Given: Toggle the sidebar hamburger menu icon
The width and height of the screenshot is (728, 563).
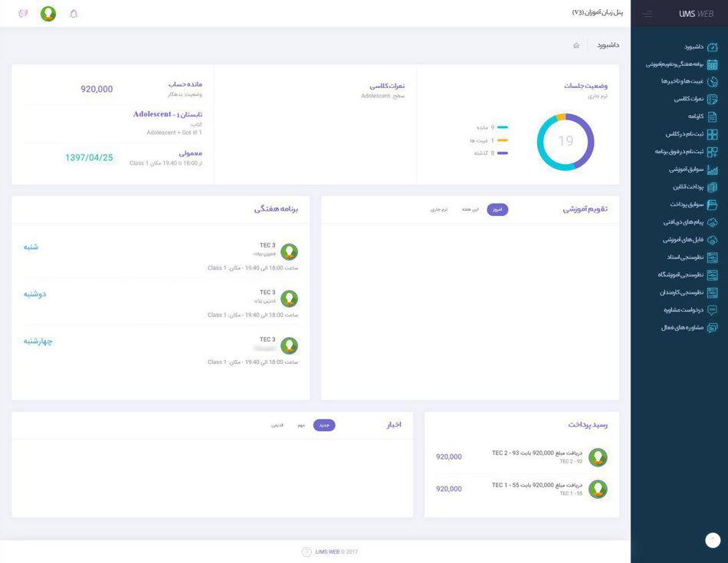Looking at the screenshot, I should click(648, 14).
